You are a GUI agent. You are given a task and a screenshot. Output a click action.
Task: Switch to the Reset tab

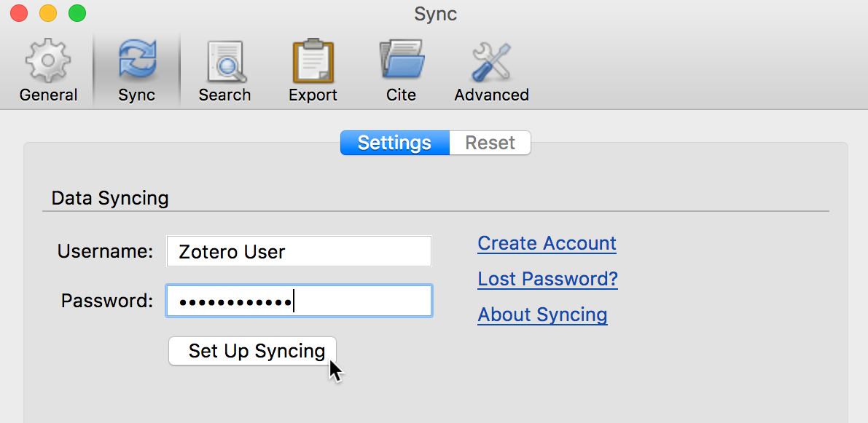(x=490, y=143)
